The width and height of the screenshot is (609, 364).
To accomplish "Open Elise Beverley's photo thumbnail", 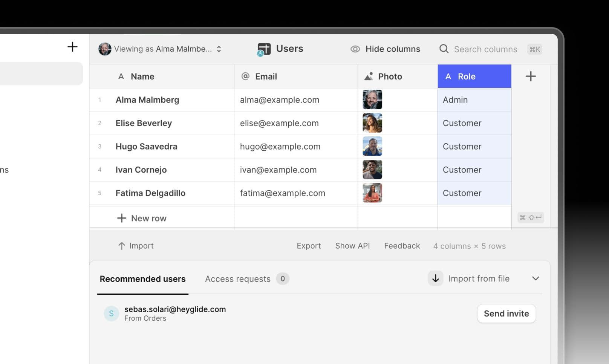I will coord(372,123).
